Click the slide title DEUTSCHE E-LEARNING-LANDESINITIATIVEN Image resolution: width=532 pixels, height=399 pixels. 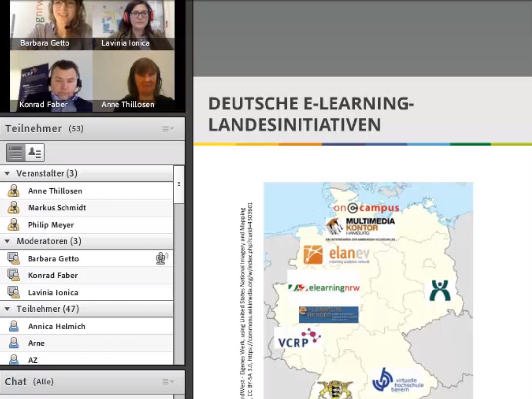(x=311, y=114)
